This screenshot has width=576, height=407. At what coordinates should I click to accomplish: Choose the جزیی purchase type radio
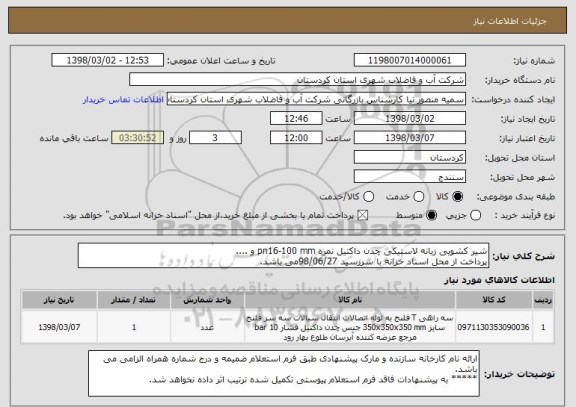(x=475, y=216)
